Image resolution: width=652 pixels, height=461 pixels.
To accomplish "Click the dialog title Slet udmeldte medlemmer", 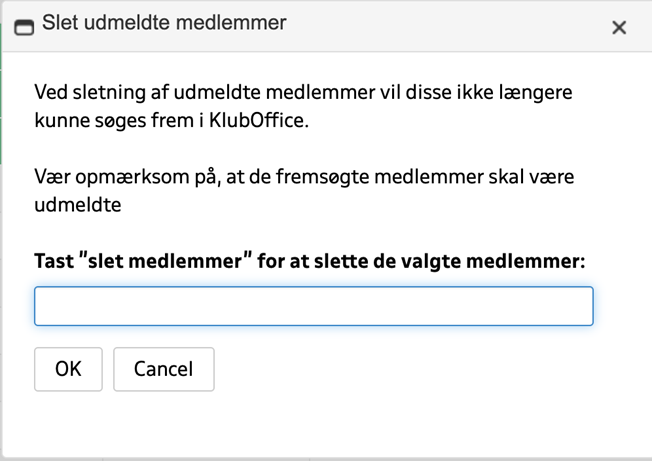I will [x=164, y=22].
